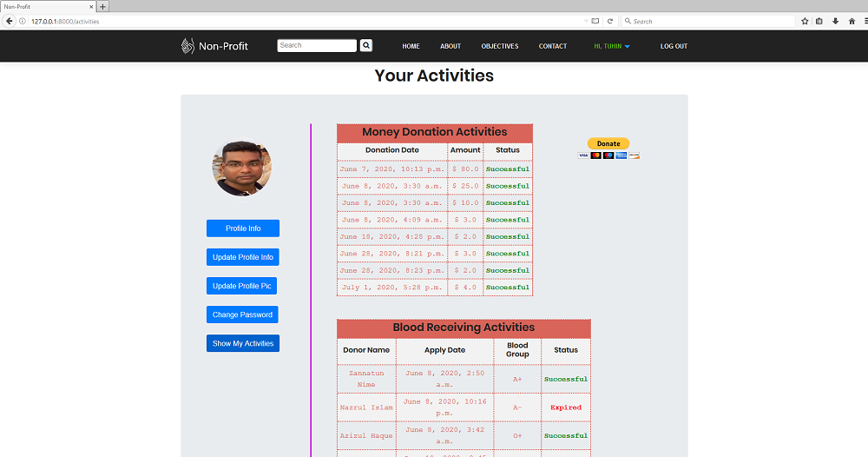Click the browser back arrow button

pos(9,21)
